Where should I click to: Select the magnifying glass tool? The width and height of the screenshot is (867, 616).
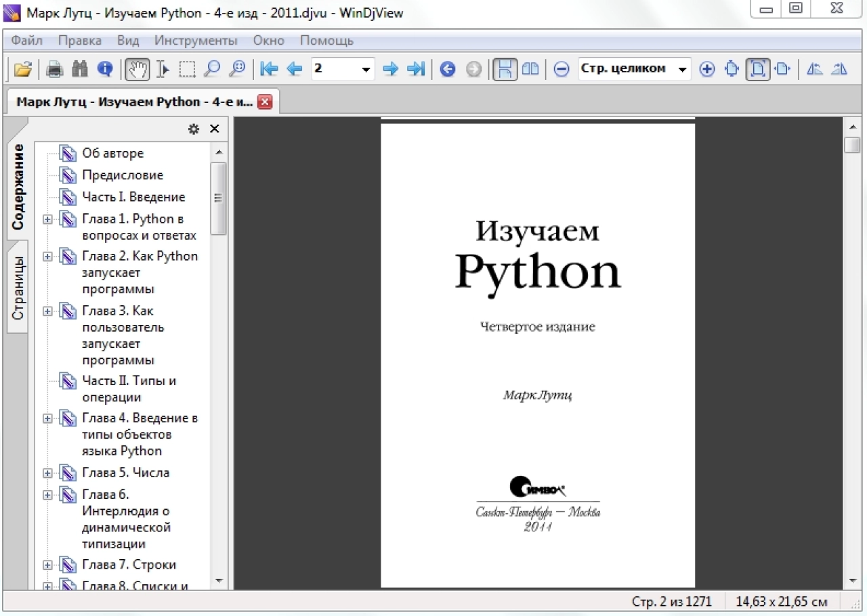click(212, 68)
